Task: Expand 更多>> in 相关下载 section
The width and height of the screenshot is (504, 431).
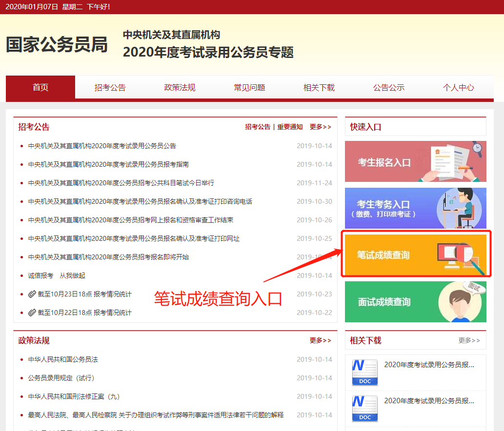Action: [x=469, y=340]
